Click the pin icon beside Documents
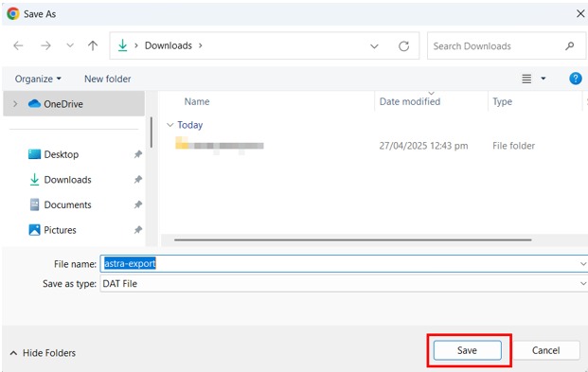This screenshot has width=588, height=372. [x=138, y=204]
